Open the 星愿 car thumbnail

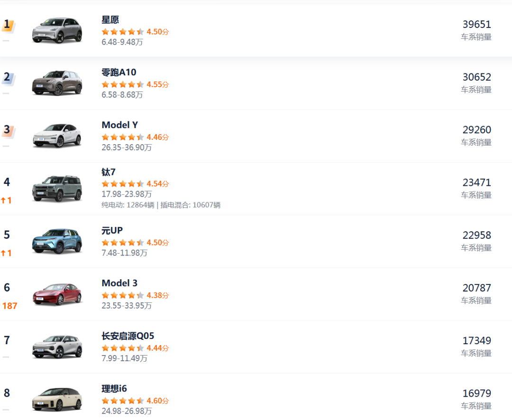tap(57, 30)
